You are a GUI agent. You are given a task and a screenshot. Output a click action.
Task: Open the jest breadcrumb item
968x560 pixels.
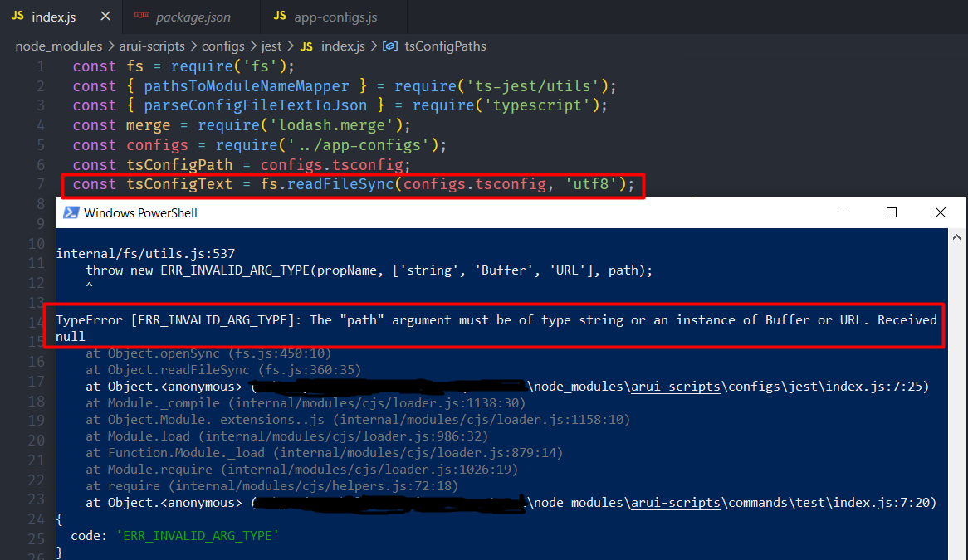tap(271, 46)
